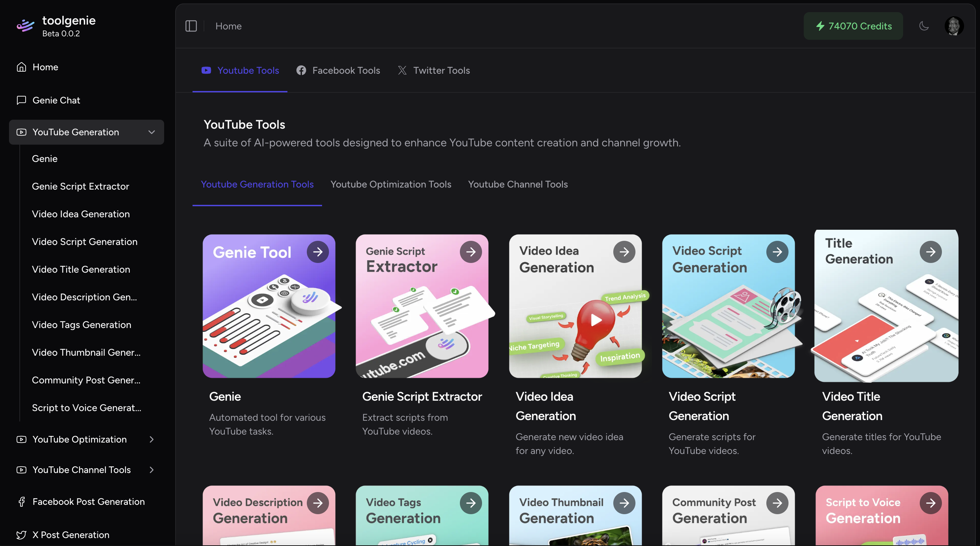The height and width of the screenshot is (546, 980).
Task: Switch to the Twitter Tools tab
Action: point(434,70)
